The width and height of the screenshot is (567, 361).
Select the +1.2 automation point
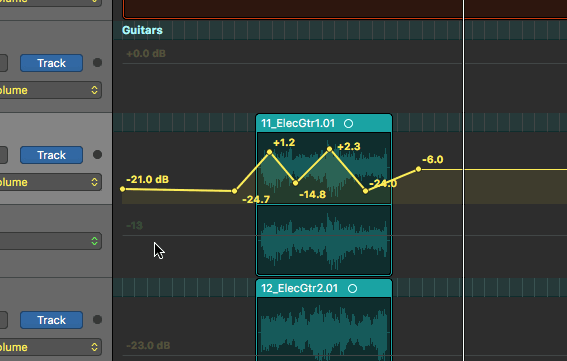(x=269, y=152)
